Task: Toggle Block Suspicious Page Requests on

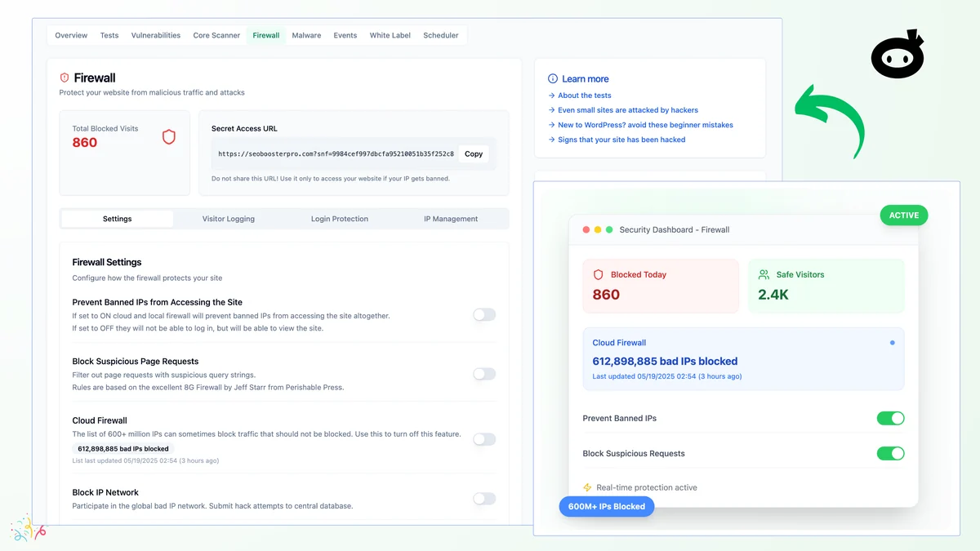Action: 484,373
